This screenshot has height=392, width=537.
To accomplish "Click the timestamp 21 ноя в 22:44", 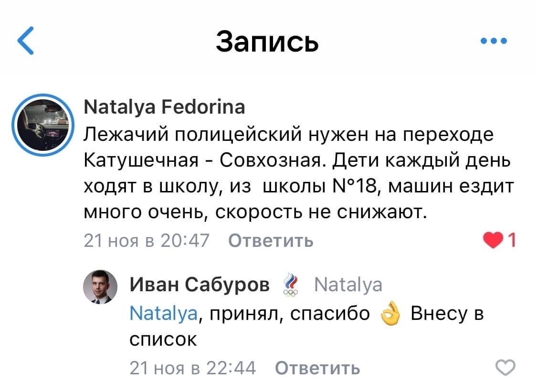I will [192, 368].
